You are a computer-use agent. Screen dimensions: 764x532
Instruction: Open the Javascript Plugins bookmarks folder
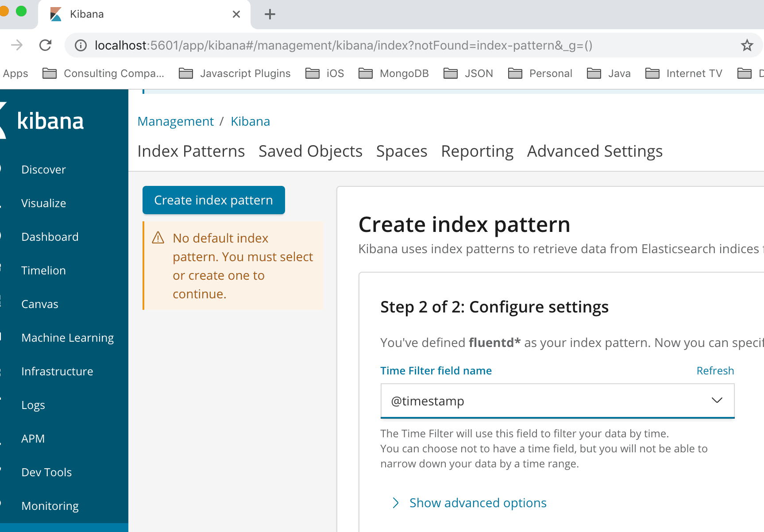pos(235,73)
